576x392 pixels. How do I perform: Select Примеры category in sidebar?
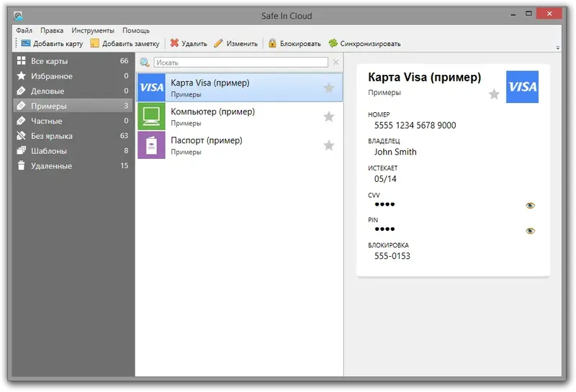pos(73,106)
